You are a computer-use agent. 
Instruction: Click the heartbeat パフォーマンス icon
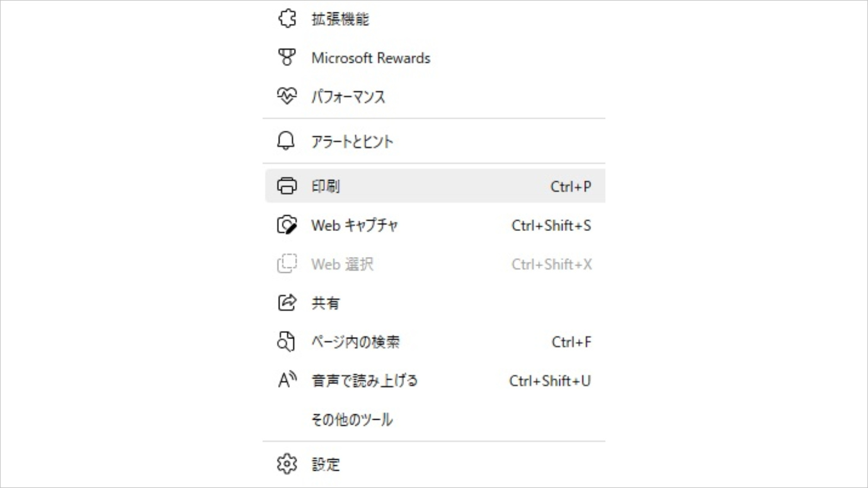[x=287, y=96]
